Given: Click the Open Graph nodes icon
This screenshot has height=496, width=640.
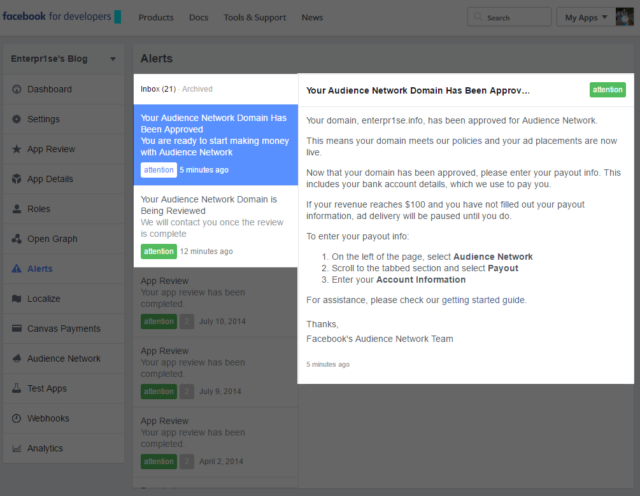Looking at the screenshot, I should point(17,239).
